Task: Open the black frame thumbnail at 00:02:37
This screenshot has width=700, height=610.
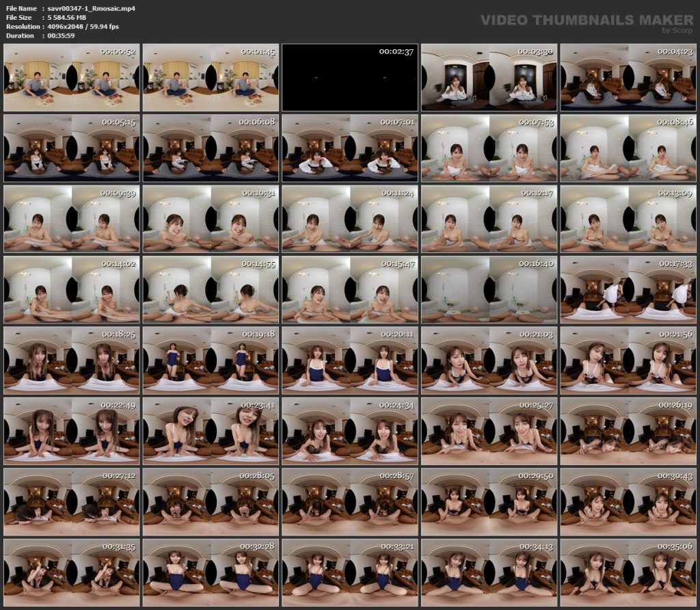Action: 350,77
